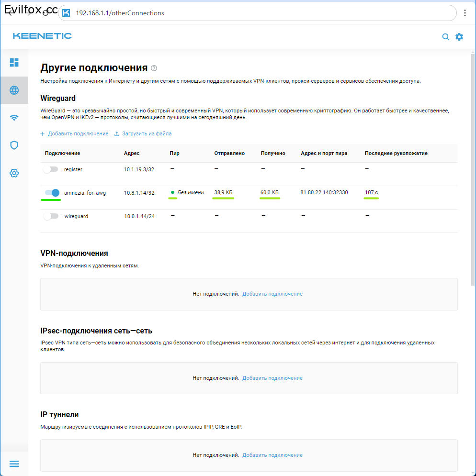
Task: Click Добавить подключение under Wireguard
Action: [x=75, y=133]
